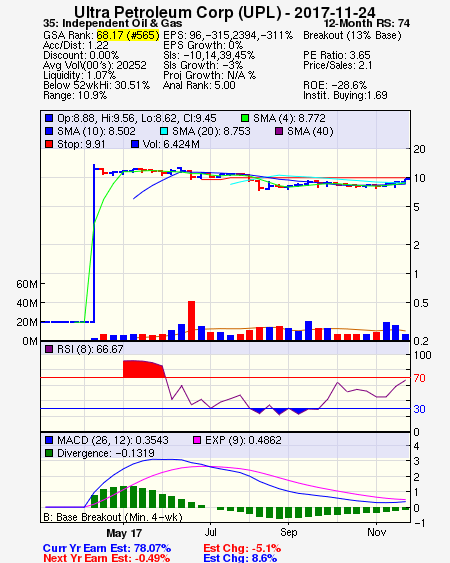
Task: Click the 60M volume axis label
Action: pyautogui.click(x=27, y=284)
